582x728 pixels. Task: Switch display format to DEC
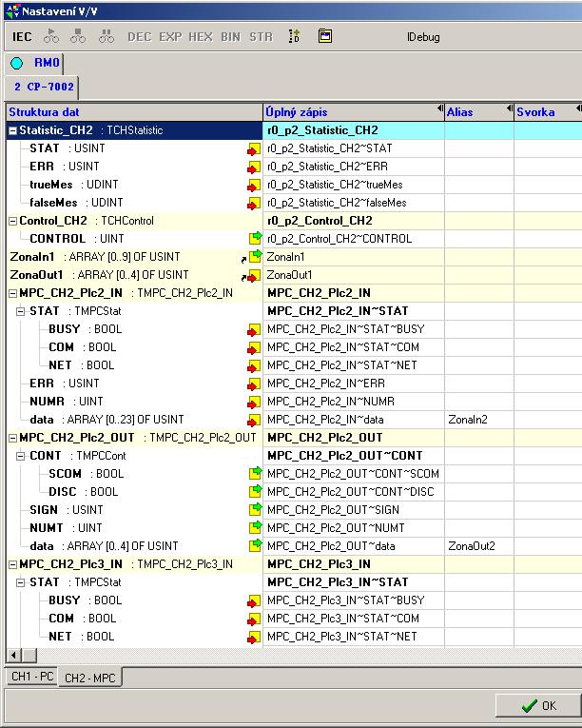139,37
